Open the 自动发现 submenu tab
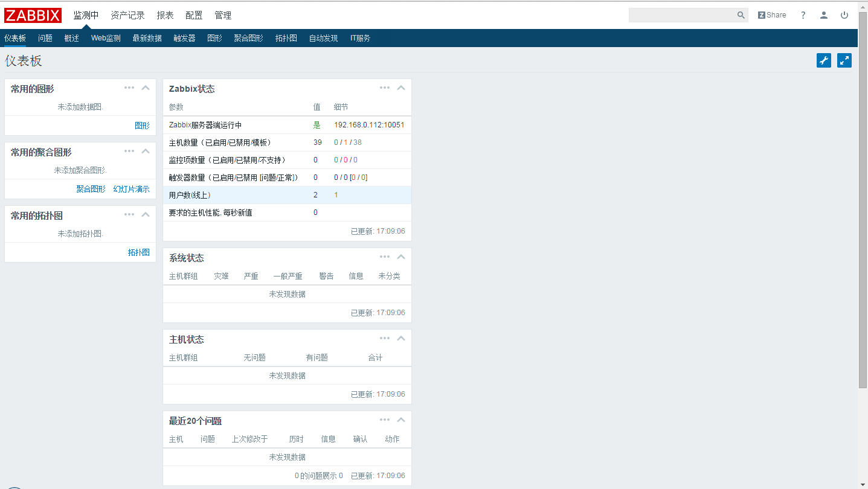Image resolution: width=868 pixels, height=489 pixels. [x=324, y=38]
